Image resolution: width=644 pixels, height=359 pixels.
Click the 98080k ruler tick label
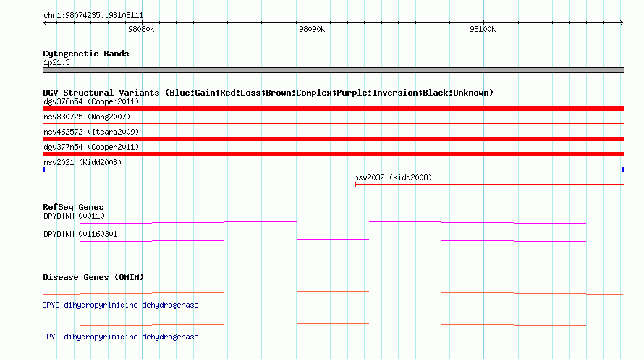(141, 29)
